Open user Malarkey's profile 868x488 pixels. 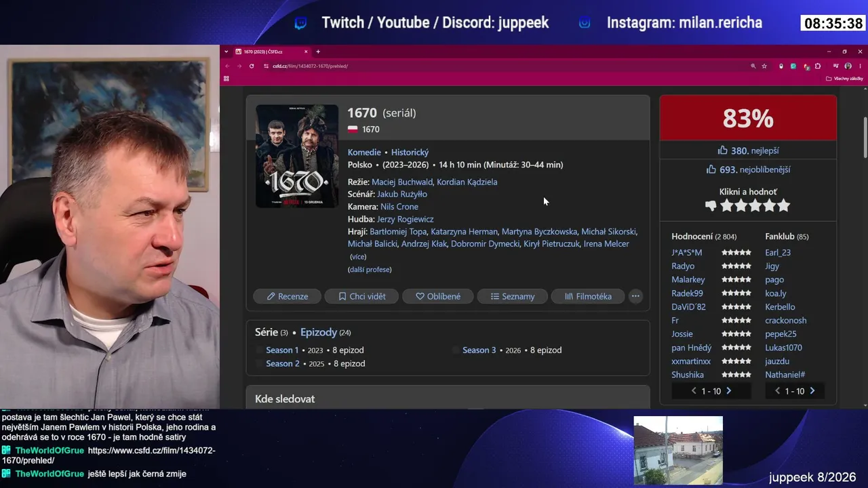click(688, 280)
